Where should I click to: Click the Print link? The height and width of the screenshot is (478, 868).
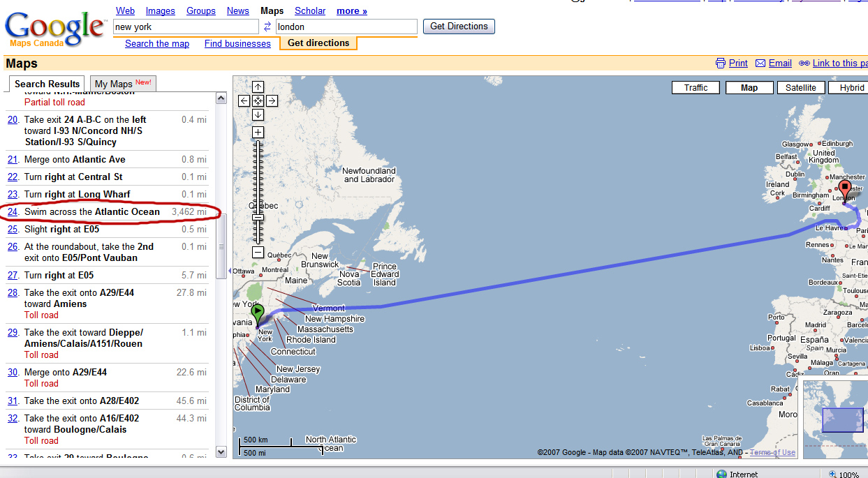point(738,64)
